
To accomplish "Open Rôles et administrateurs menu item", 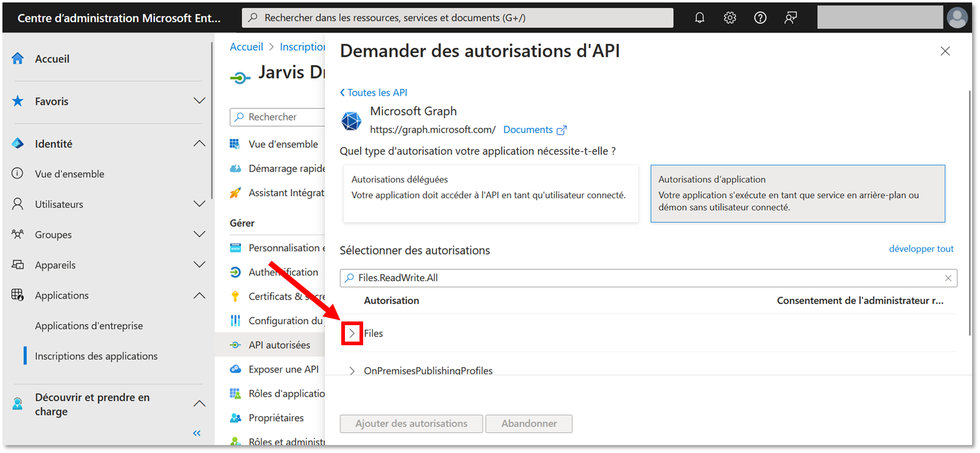I will (287, 442).
